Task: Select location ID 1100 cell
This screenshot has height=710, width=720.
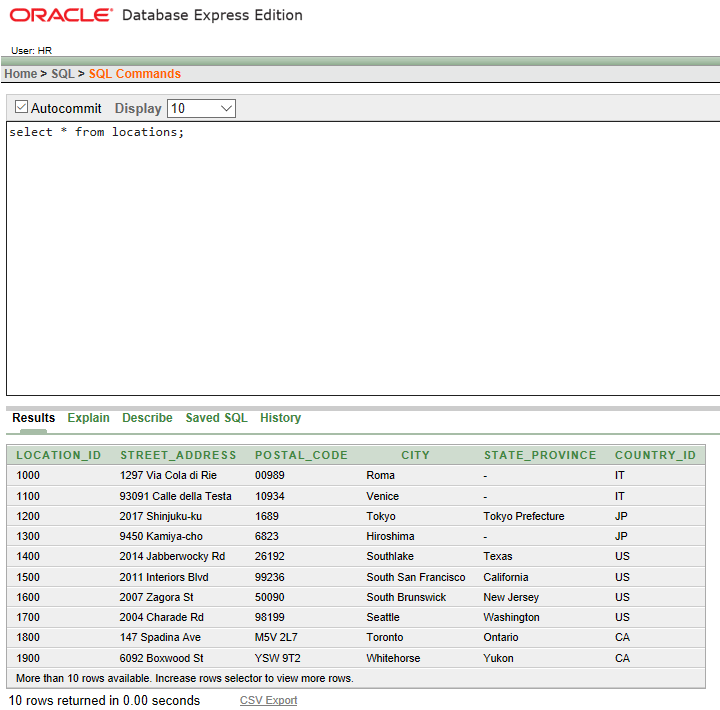Action: coord(28,496)
